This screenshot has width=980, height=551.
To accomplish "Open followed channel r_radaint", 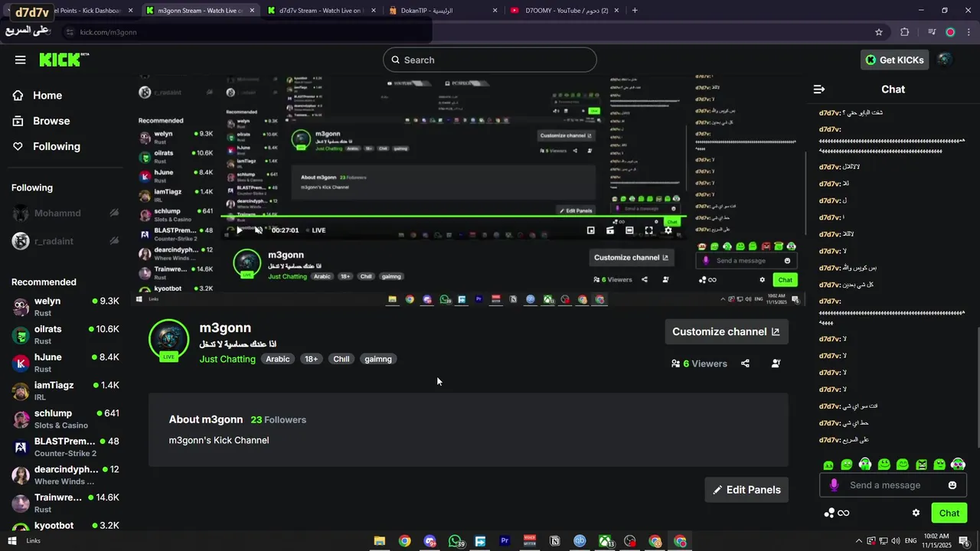I will click(x=65, y=241).
